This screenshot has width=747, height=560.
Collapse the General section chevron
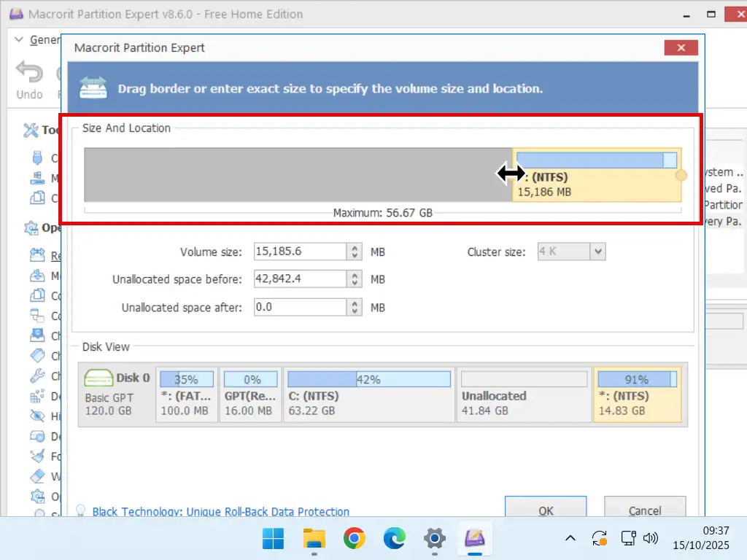20,40
